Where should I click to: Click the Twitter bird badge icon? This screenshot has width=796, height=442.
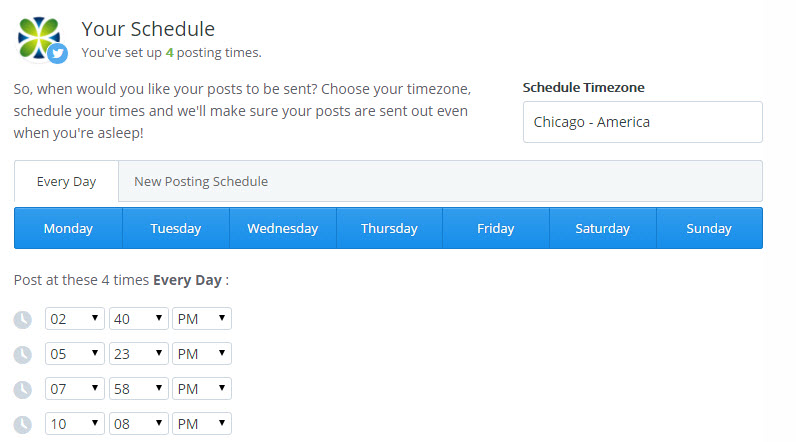(57, 53)
